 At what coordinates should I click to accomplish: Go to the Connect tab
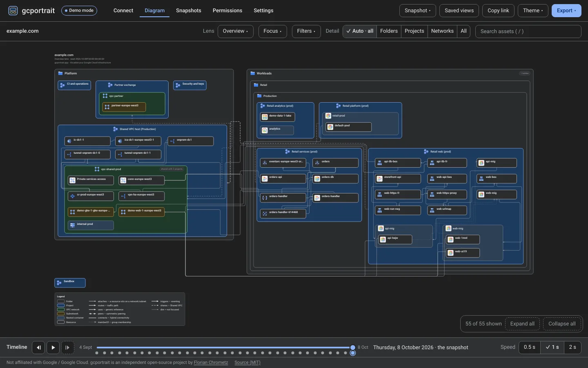coord(123,11)
